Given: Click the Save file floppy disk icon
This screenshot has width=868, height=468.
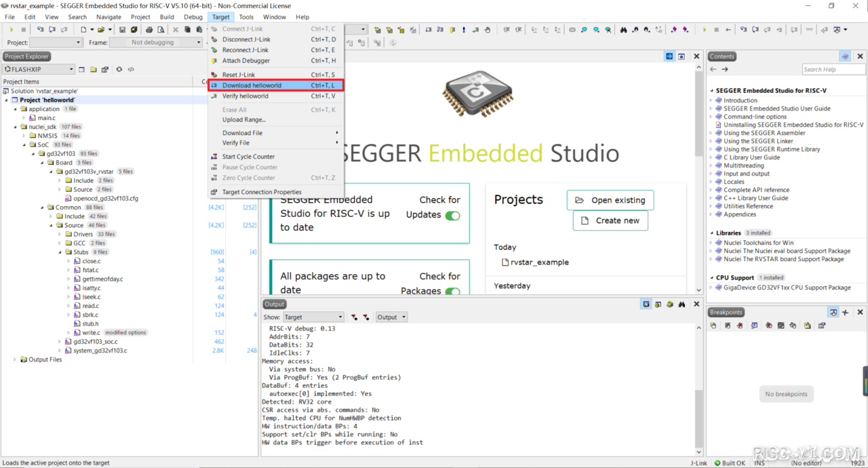Looking at the screenshot, I should 122,30.
